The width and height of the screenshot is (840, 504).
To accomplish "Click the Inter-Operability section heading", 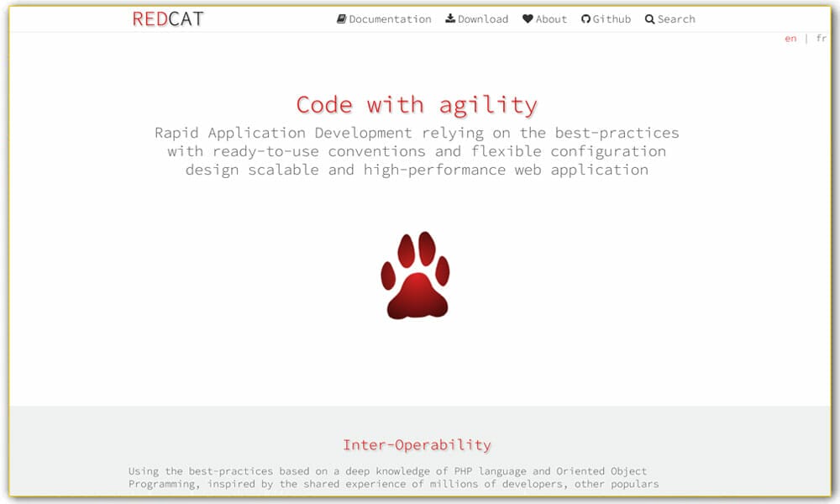I will [x=417, y=444].
